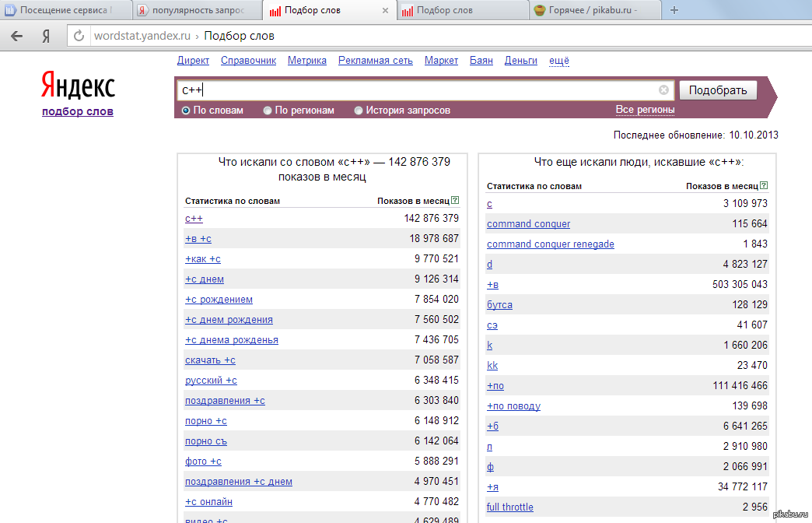Open the full throttle keyword link
Viewport: 812px width, 523px height.
(x=510, y=507)
